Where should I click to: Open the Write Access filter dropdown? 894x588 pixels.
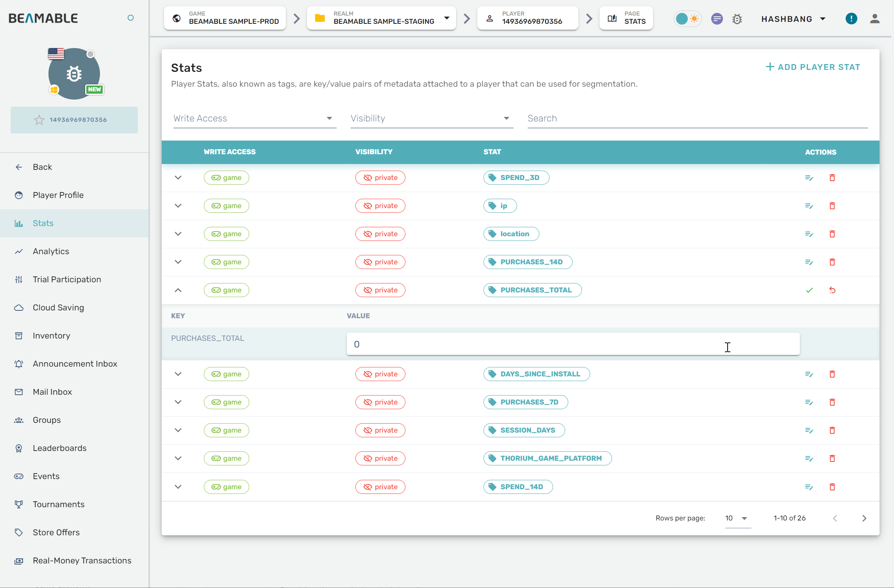(x=255, y=118)
